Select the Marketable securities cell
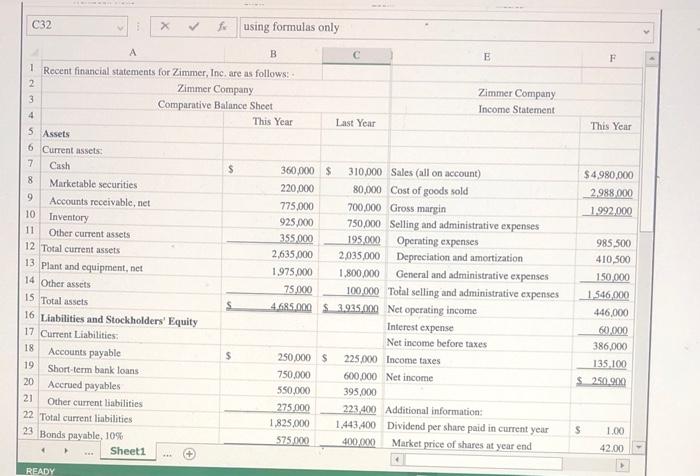 (93, 184)
